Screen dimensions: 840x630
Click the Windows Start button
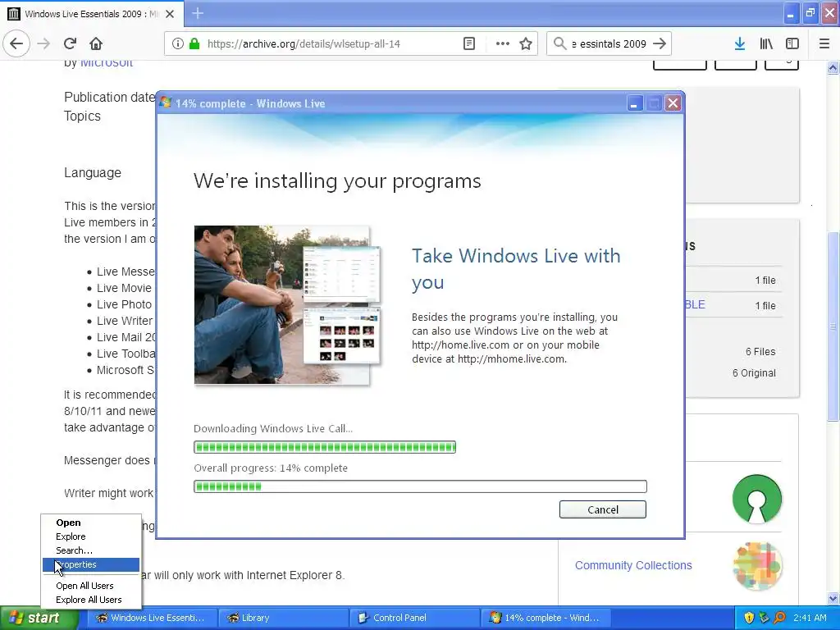point(39,618)
